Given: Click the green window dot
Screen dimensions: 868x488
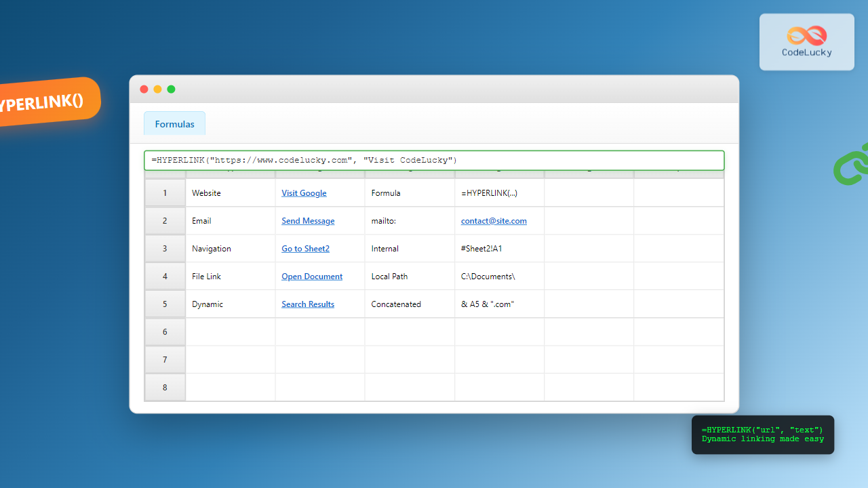Looking at the screenshot, I should [171, 89].
